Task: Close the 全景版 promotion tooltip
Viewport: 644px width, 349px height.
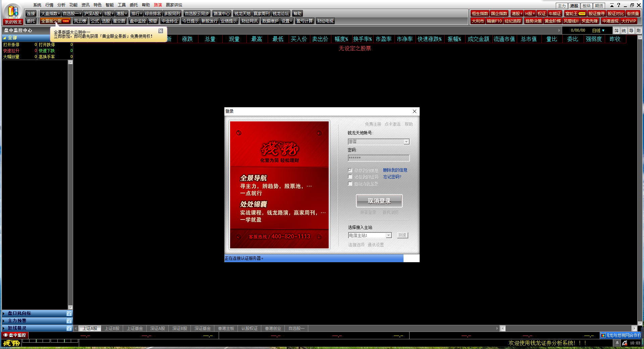Action: 161,31
